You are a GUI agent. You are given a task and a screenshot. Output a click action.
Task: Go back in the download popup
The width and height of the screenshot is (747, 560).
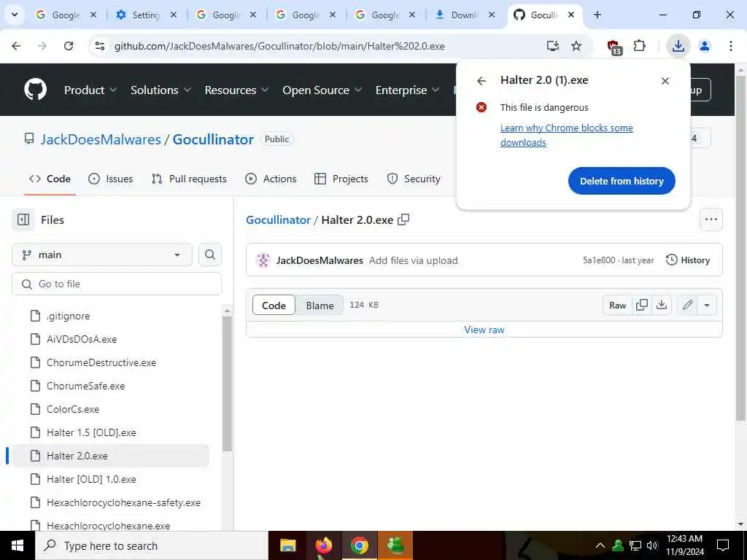pyautogui.click(x=481, y=81)
